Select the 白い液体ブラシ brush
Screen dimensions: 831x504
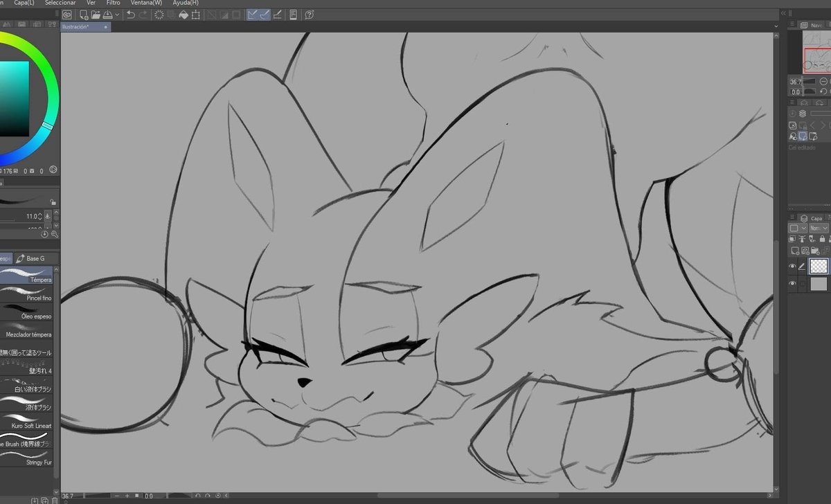(x=26, y=384)
